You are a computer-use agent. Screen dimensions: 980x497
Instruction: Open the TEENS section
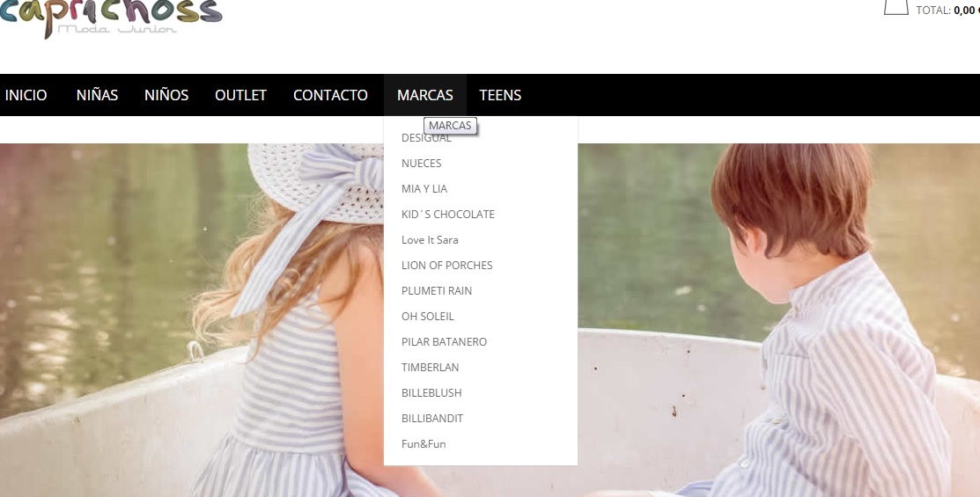(x=500, y=95)
